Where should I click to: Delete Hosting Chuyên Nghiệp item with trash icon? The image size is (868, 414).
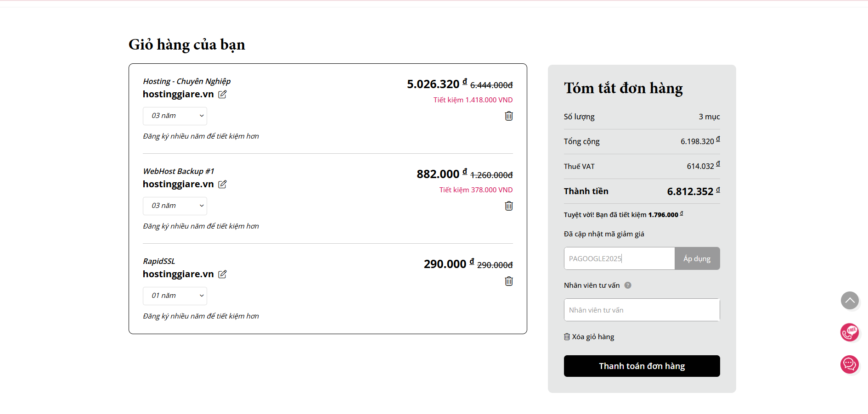(x=509, y=116)
